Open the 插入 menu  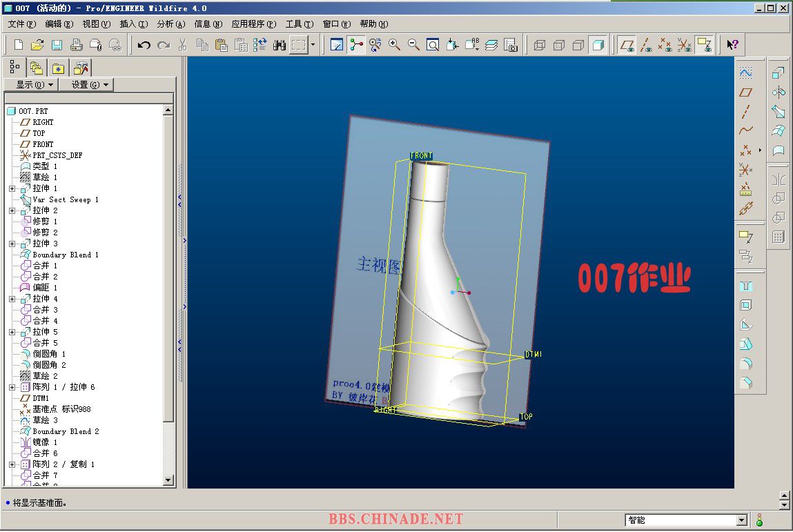[133, 23]
